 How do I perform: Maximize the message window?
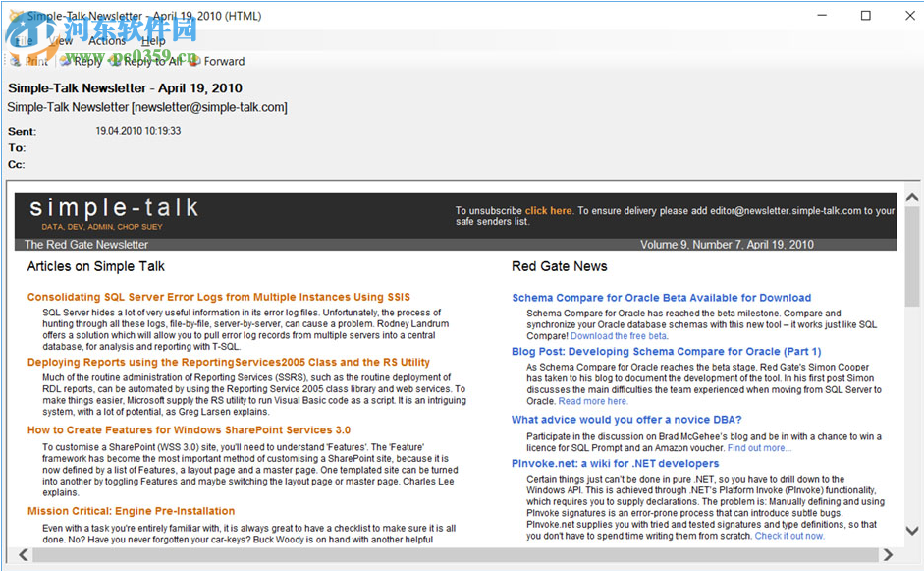tap(866, 16)
